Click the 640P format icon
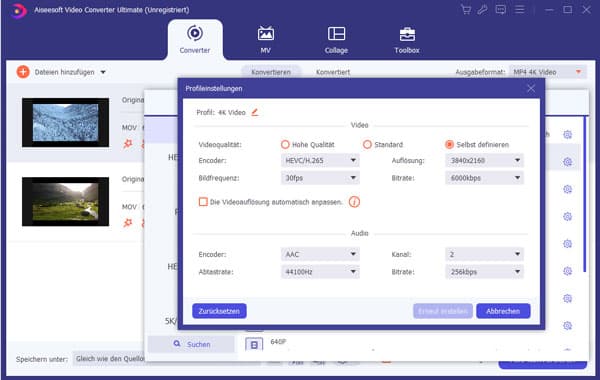 tap(254, 344)
